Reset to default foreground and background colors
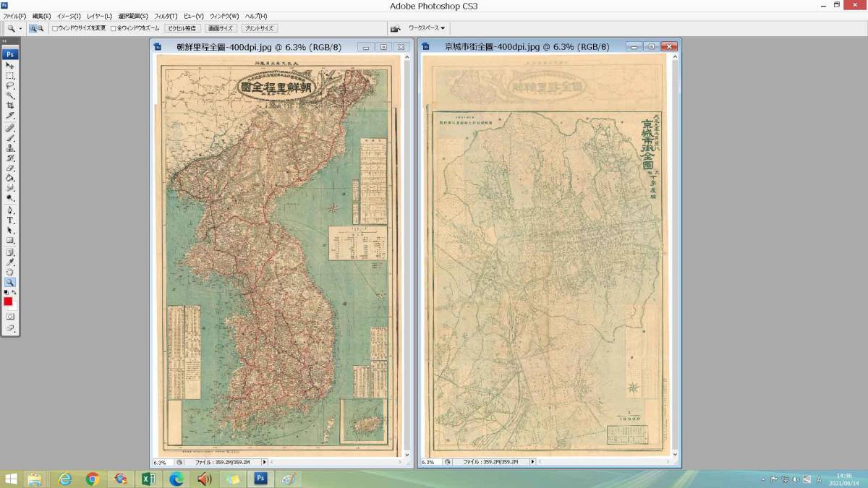The height and width of the screenshot is (488, 868). [7, 291]
